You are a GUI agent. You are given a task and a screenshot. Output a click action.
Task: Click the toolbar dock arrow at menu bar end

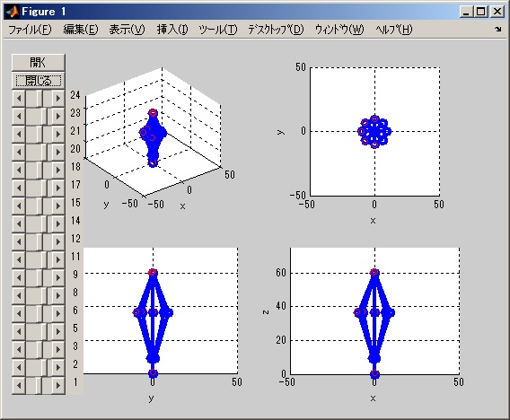pos(498,30)
